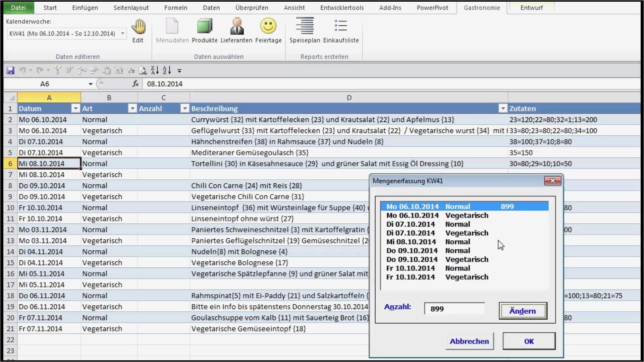Open the Beschreibung filter arrow
The width and height of the screenshot is (644, 362).
pos(502,109)
